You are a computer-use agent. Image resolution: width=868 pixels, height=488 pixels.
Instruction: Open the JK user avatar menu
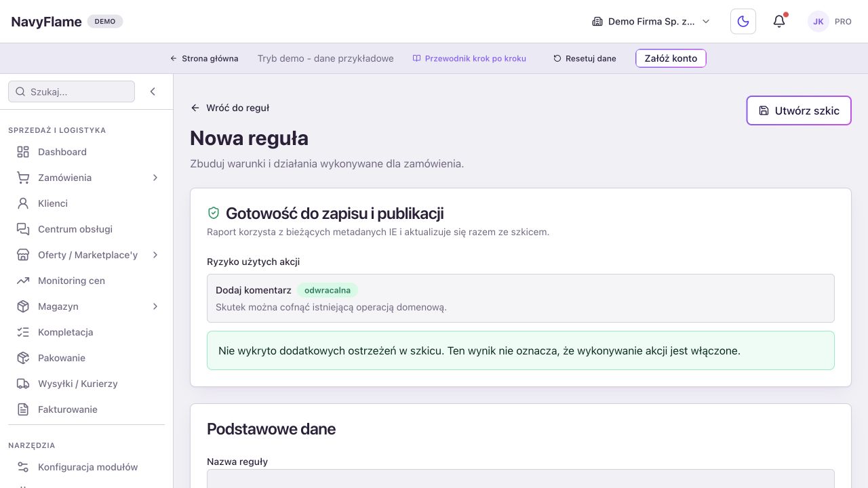tap(818, 22)
